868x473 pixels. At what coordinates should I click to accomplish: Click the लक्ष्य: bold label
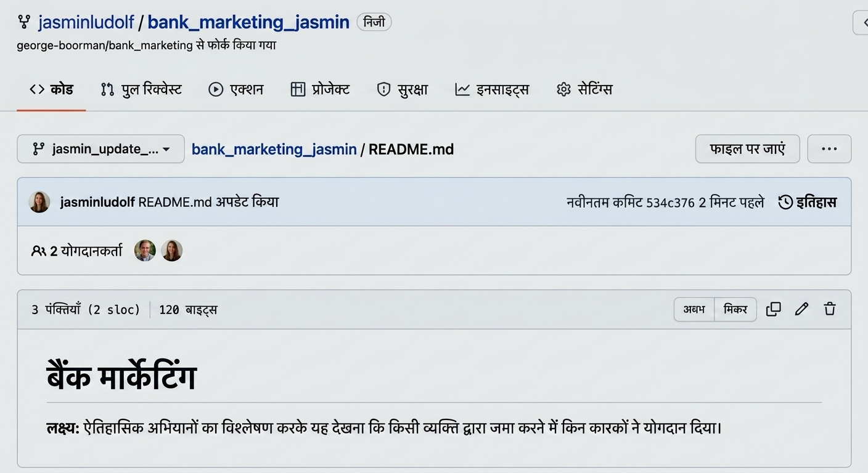63,427
